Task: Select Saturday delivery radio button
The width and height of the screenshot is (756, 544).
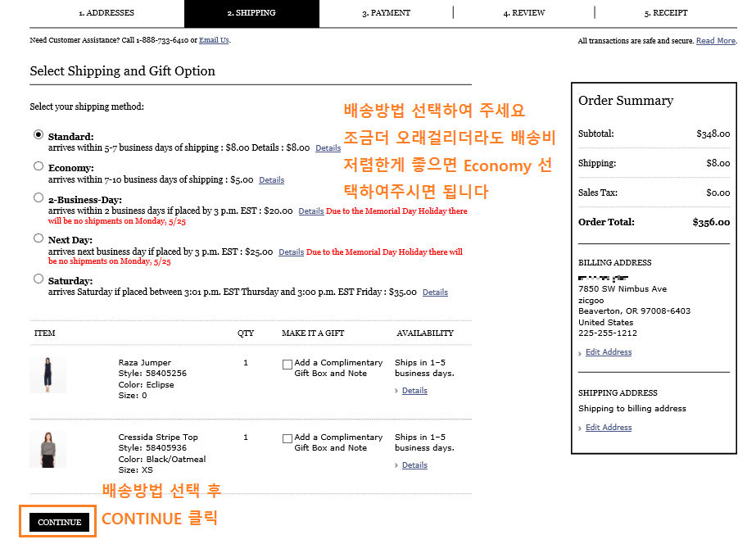Action: click(38, 279)
